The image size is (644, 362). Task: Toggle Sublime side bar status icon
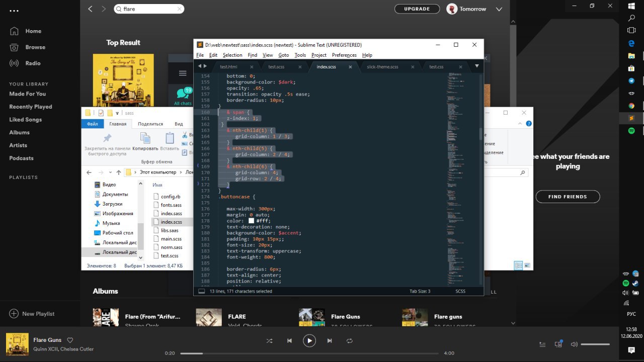pyautogui.click(x=201, y=291)
